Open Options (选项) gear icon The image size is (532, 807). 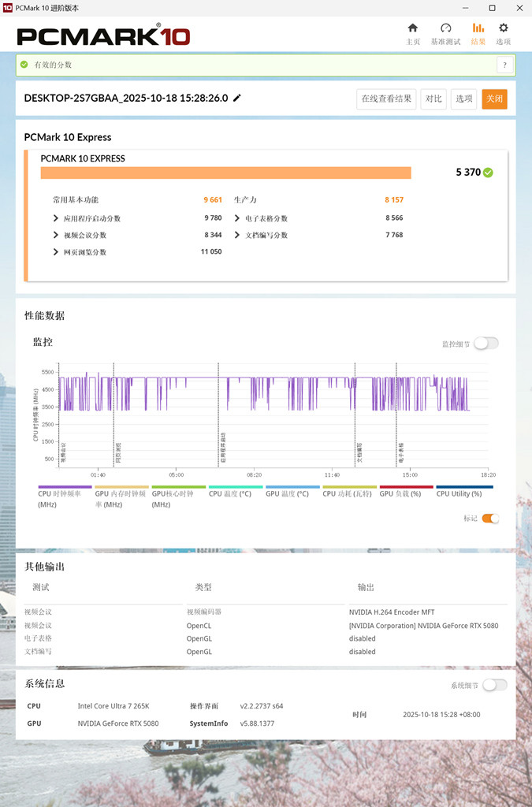(x=503, y=29)
